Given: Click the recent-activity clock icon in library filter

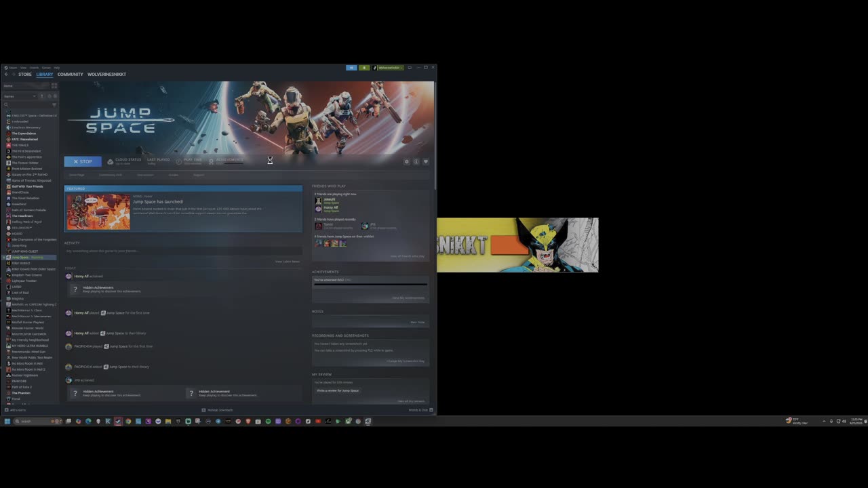Looking at the screenshot, I should (x=50, y=96).
